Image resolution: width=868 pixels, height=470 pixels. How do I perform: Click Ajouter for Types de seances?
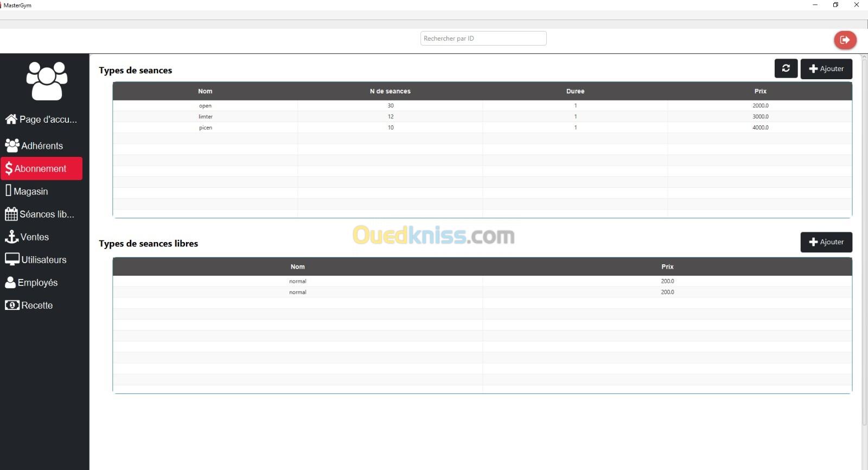[x=826, y=68]
